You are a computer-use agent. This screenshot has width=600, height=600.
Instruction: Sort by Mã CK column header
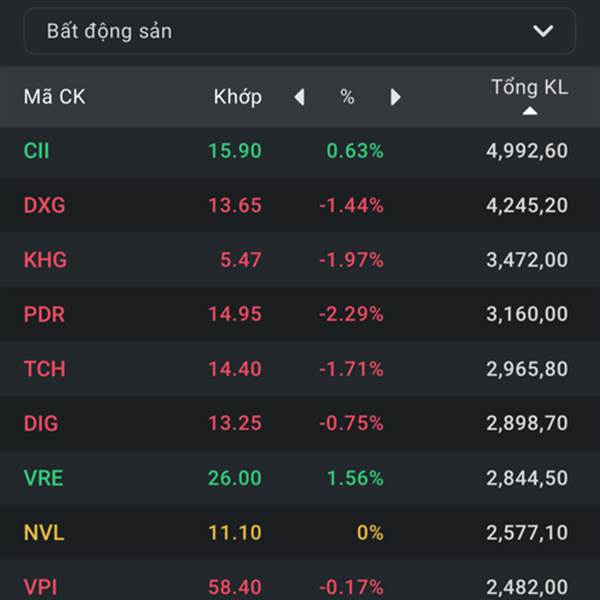(54, 97)
